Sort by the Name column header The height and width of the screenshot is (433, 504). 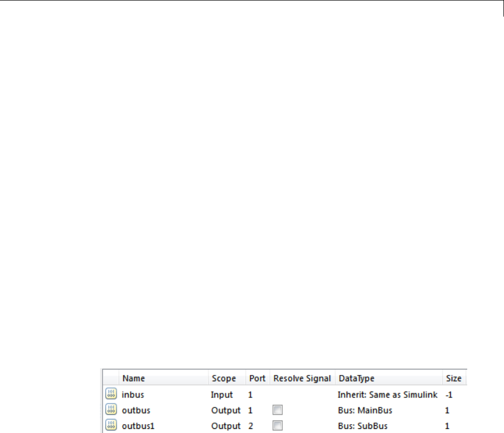164,378
